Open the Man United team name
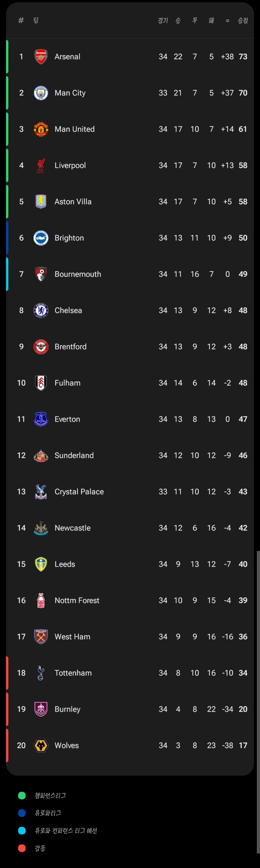Image resolution: width=260 pixels, height=868 pixels. (x=75, y=129)
